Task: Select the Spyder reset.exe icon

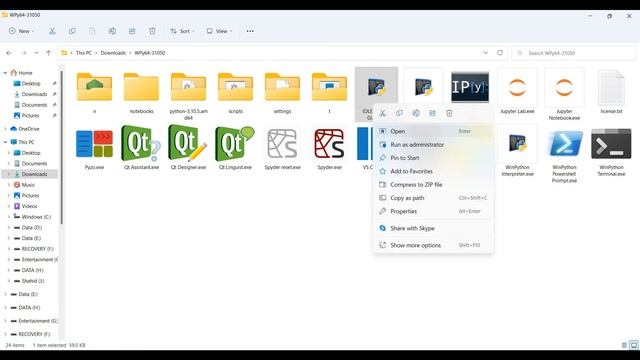Action: point(282,144)
